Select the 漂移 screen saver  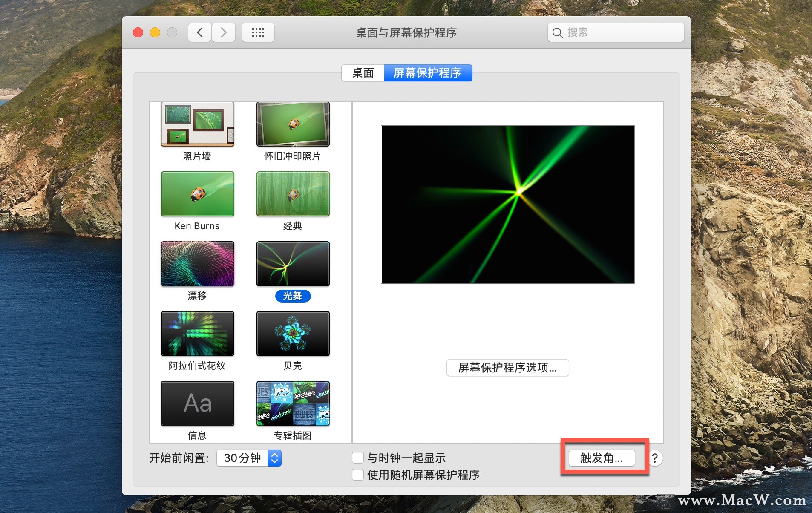[197, 264]
